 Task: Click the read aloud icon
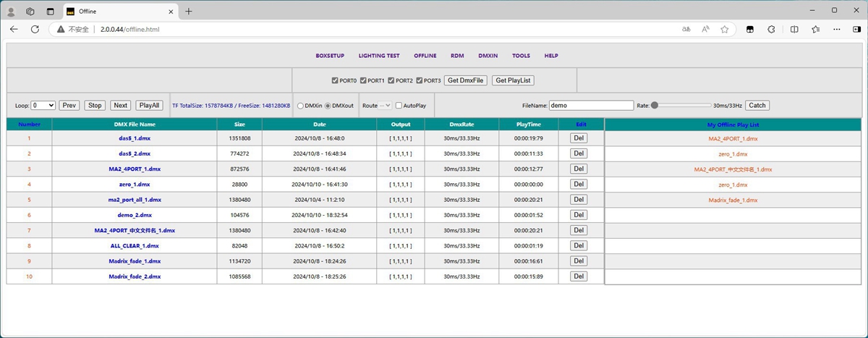(x=705, y=29)
